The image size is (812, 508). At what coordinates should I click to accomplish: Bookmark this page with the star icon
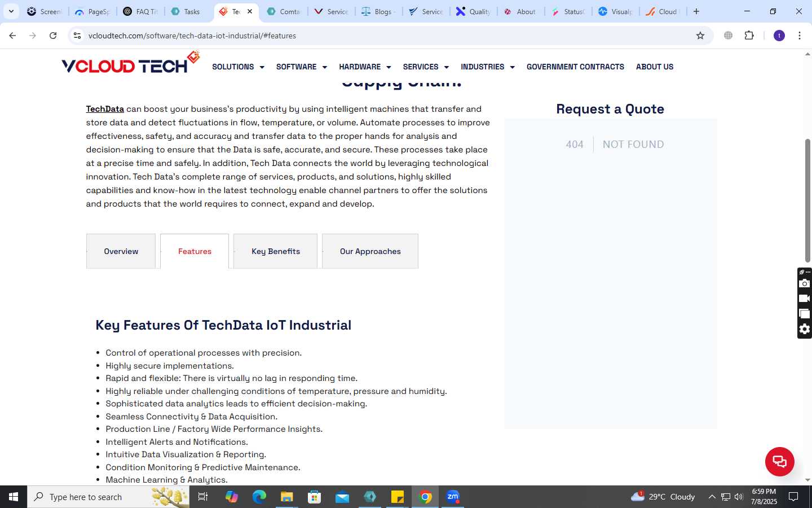click(700, 36)
